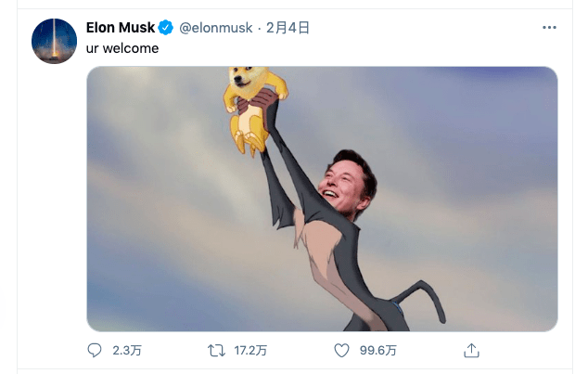Click the reply speech bubble icon
The width and height of the screenshot is (588, 374).
pos(94,351)
